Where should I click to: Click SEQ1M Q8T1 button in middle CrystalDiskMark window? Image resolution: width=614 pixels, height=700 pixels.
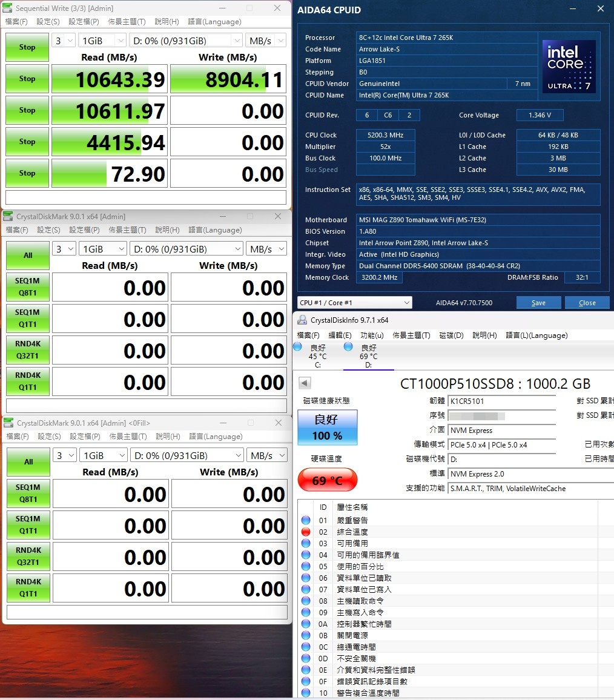[28, 286]
